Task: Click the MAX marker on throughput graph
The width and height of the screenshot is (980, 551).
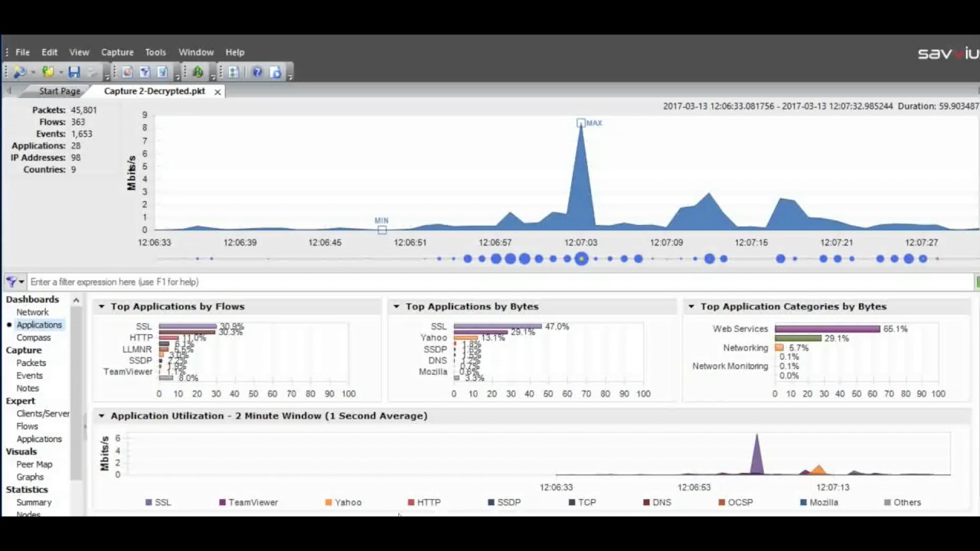Action: [x=581, y=122]
